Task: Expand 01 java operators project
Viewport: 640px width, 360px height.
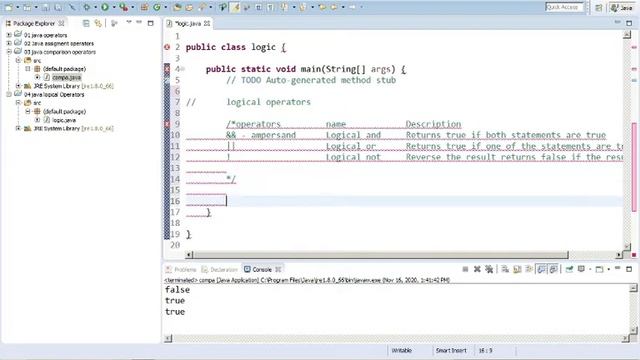Action: pyautogui.click(x=9, y=35)
